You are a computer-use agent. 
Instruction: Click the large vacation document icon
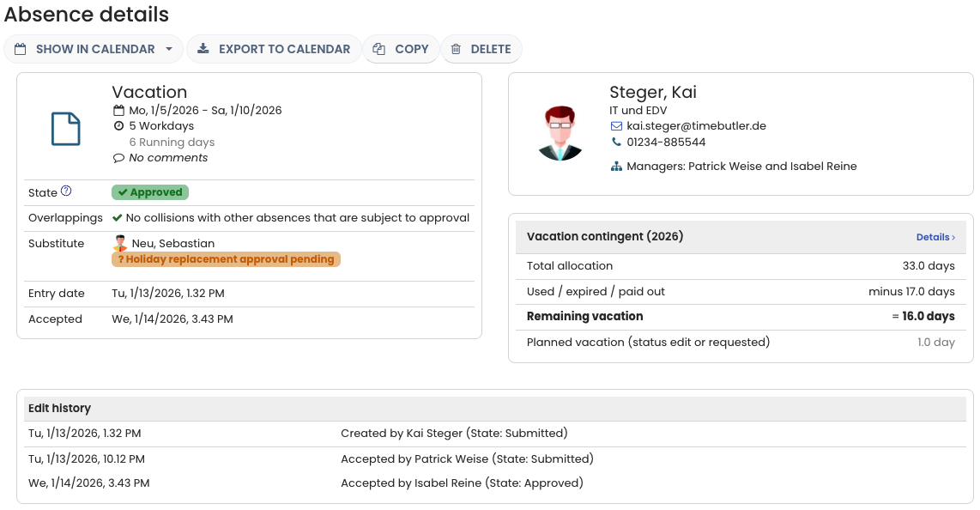(x=66, y=129)
